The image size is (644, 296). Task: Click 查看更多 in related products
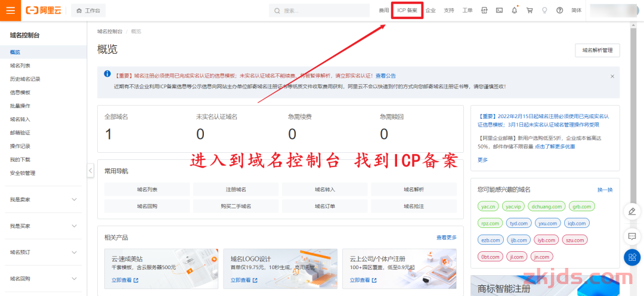447,238
